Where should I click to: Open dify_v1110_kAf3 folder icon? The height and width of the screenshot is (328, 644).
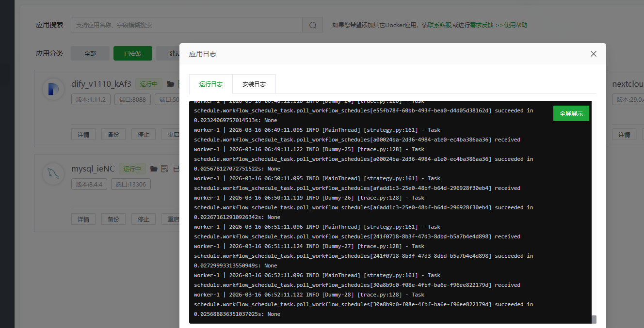(171, 84)
